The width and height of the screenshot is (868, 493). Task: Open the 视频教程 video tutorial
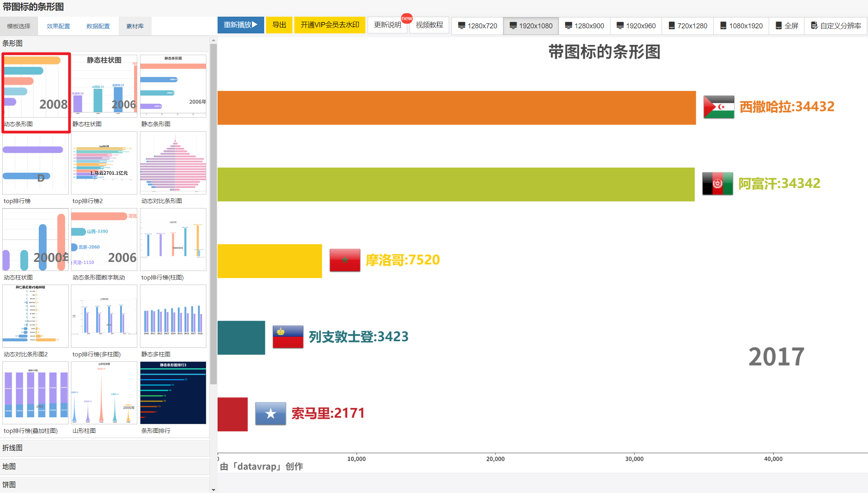(429, 25)
